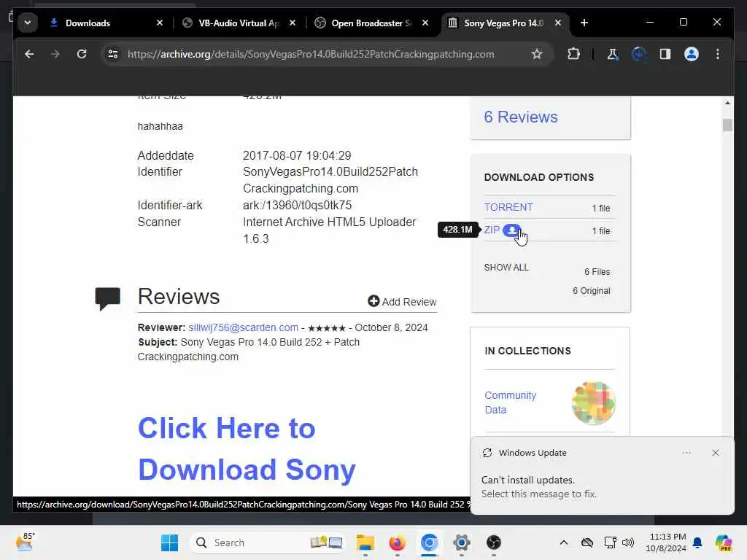This screenshot has width=747, height=560.
Task: Select the 'Can't install updates' message
Action: click(x=538, y=486)
